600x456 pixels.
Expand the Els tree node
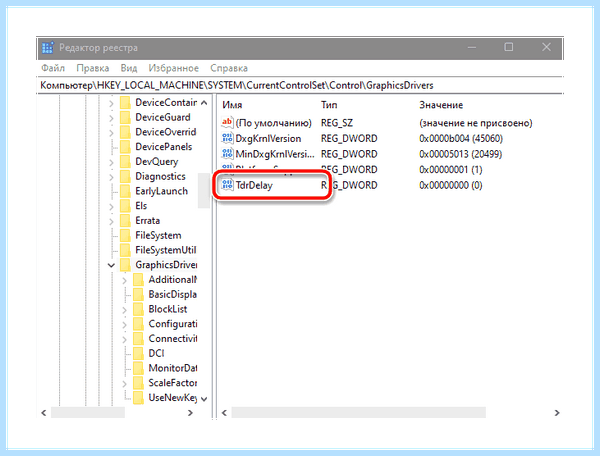pyautogui.click(x=111, y=207)
